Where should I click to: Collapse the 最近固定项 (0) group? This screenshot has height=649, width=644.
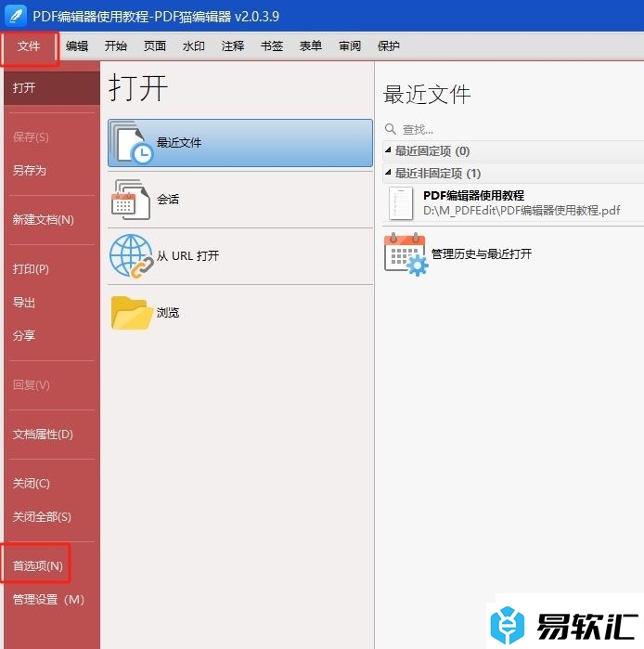[388, 150]
